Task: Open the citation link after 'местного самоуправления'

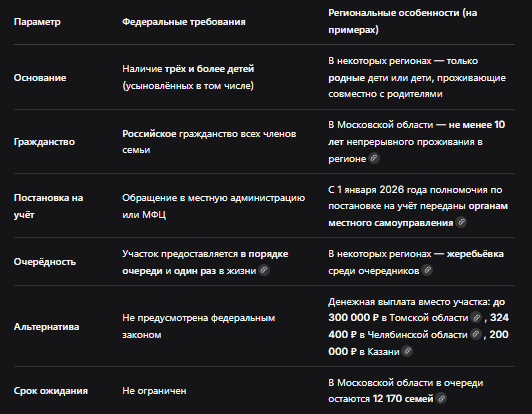Action: pyautogui.click(x=461, y=222)
